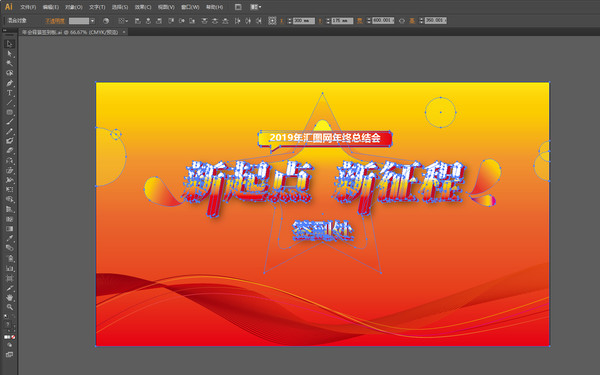Click horizontal distribute left icon
This screenshot has height=375, width=600.
click(x=238, y=21)
